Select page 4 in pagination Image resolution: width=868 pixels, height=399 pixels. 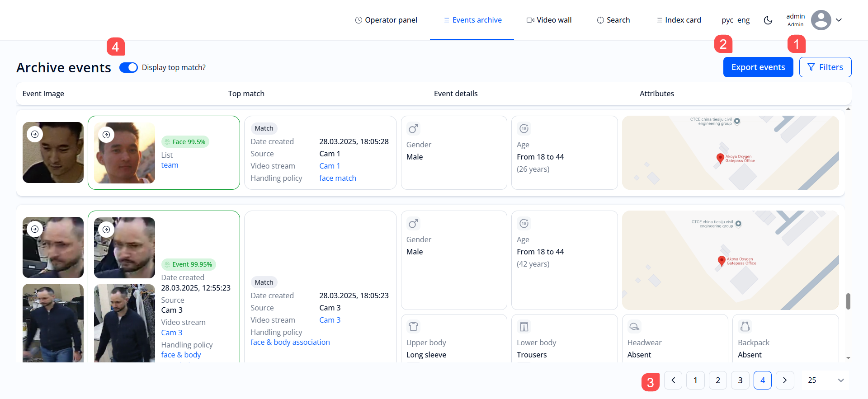coord(763,380)
